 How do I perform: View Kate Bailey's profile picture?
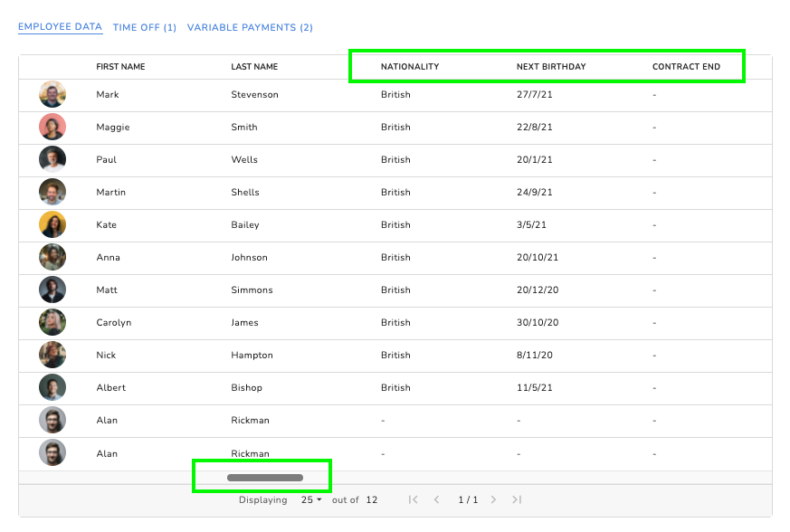pos(52,224)
